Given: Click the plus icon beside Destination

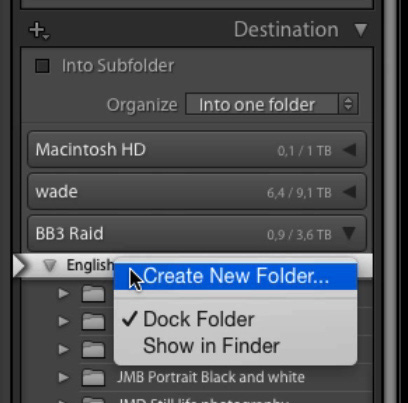Looking at the screenshot, I should pyautogui.click(x=39, y=31).
